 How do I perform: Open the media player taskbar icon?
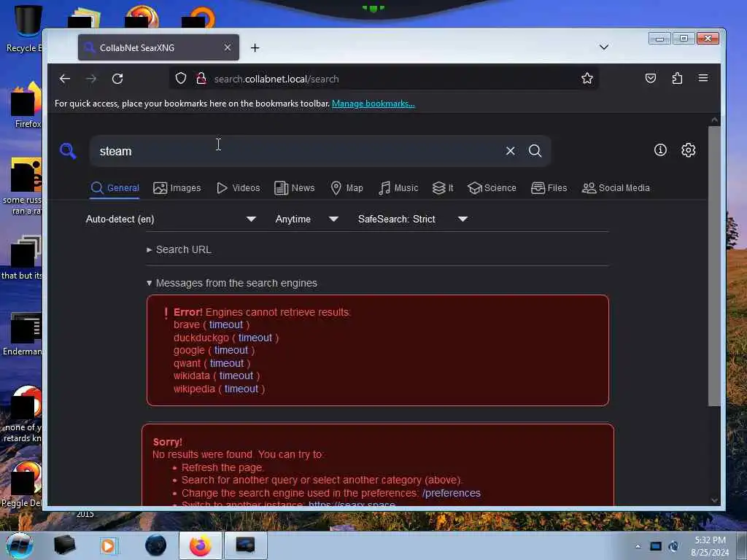pyautogui.click(x=109, y=545)
